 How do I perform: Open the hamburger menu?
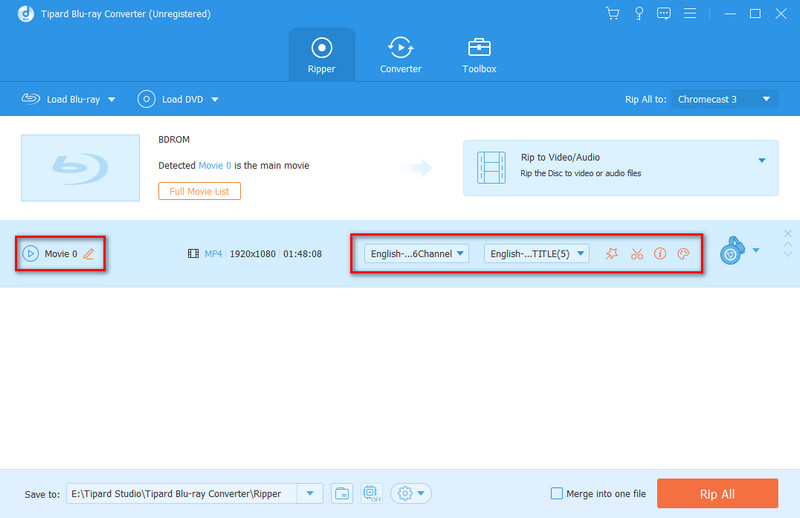click(690, 13)
